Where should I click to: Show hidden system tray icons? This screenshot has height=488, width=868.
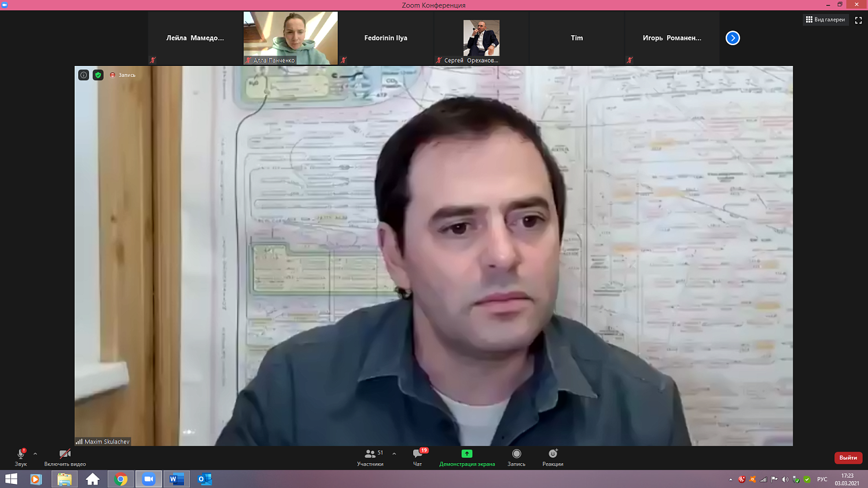click(x=730, y=479)
